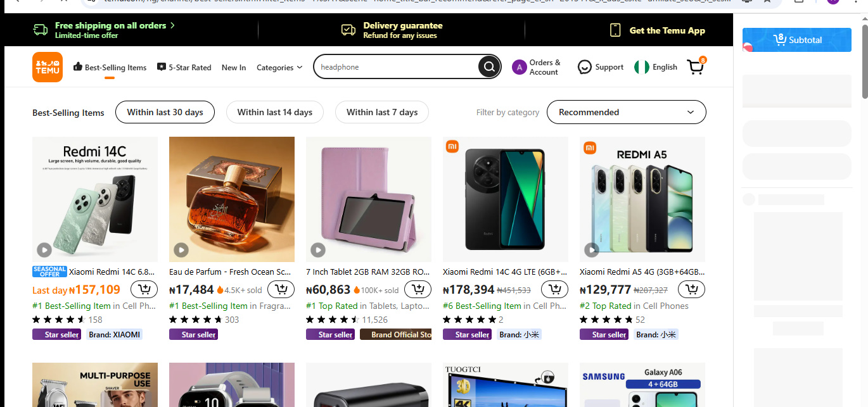Add Xiaomi Redmi 14C 6.8 to cart
Viewport: 868px width, 407px height.
click(144, 290)
